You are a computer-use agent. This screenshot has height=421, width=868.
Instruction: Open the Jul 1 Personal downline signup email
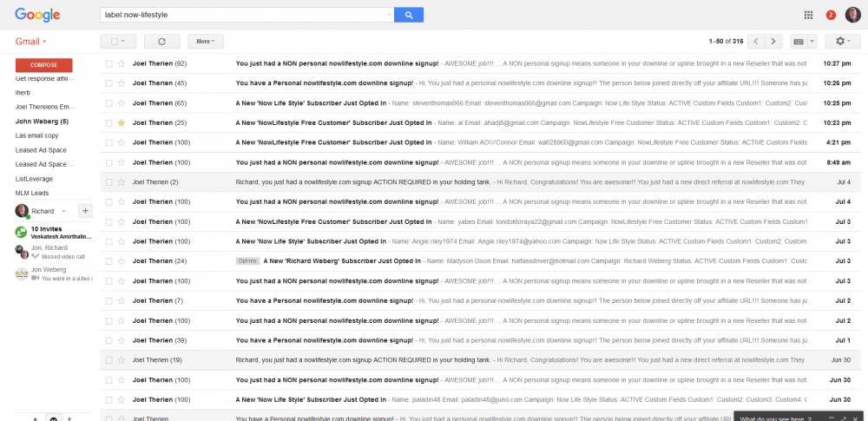[x=481, y=340]
